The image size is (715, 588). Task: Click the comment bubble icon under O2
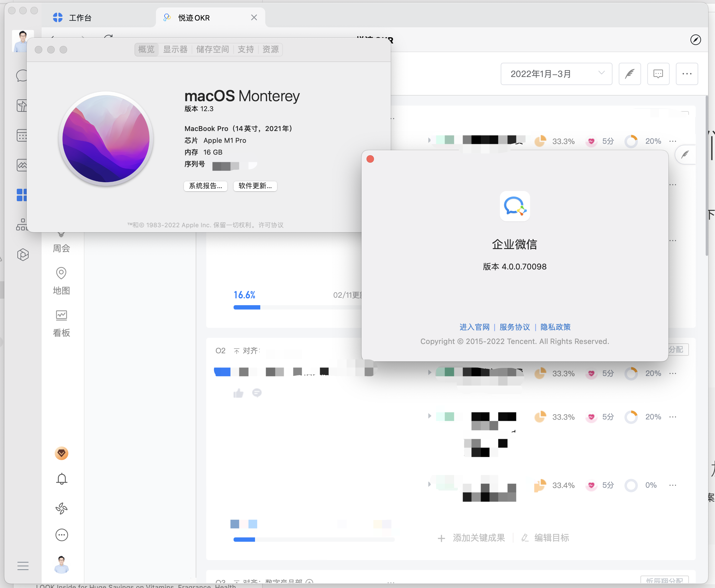tap(257, 392)
